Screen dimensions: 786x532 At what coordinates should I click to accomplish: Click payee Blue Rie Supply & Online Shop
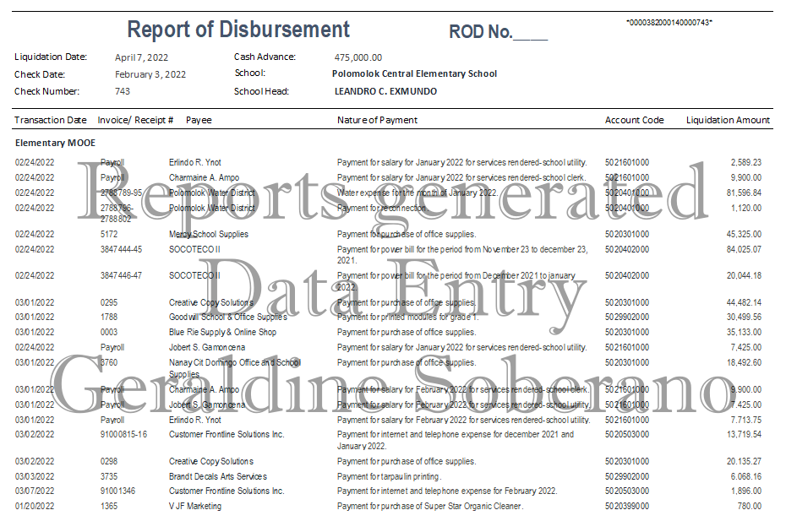coord(222,332)
